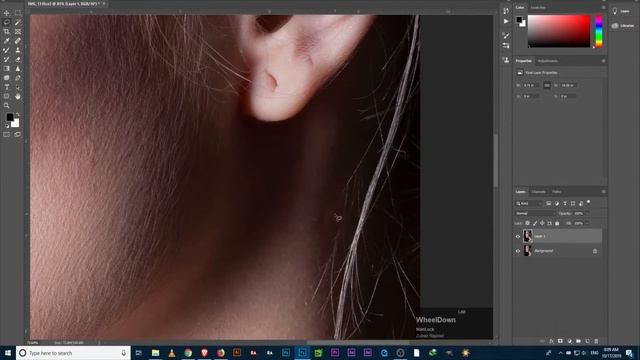Image resolution: width=640 pixels, height=360 pixels.
Task: Change the screen mode
Action: tap(18, 134)
